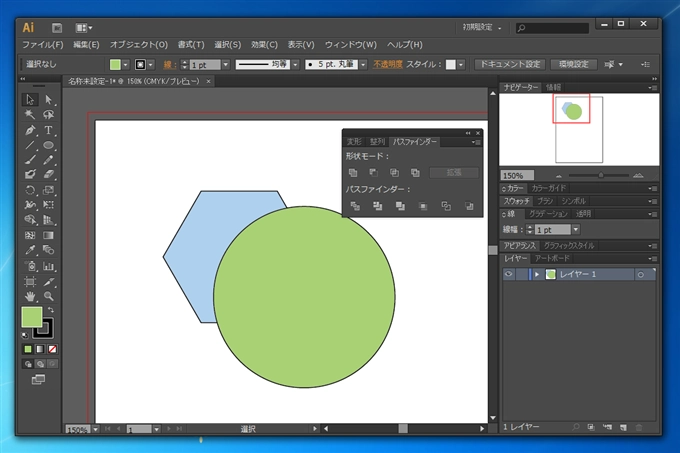The image size is (680, 453).
Task: Select the Type tool
Action: point(48,130)
